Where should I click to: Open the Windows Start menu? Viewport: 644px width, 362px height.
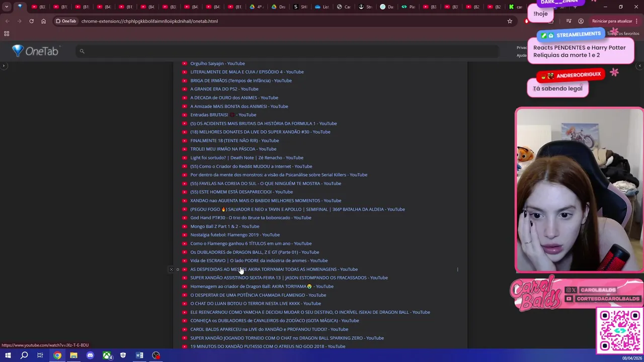[x=8, y=355]
